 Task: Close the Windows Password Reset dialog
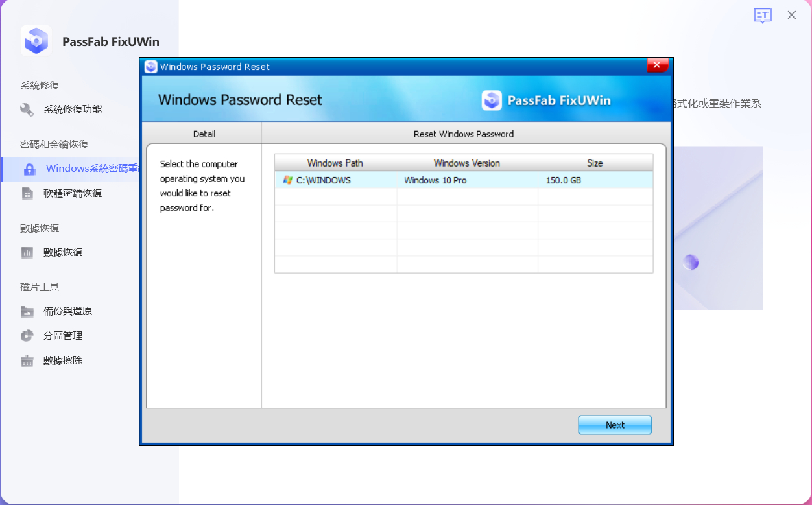click(x=656, y=65)
